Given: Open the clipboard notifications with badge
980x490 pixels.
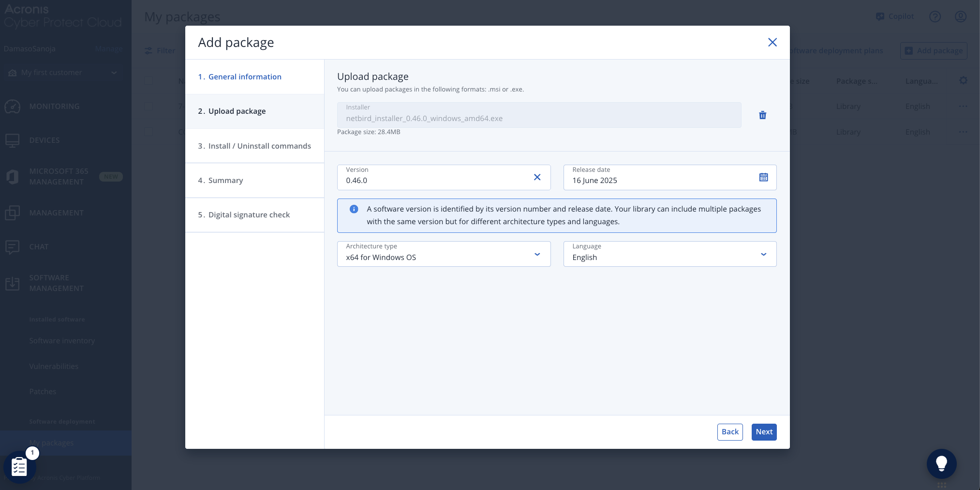Looking at the screenshot, I should 20,467.
